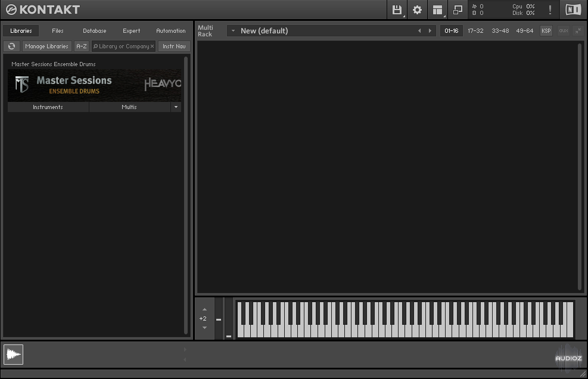Viewport: 588px width, 379px height.
Task: Click the Master Sessions Ensemble Drums title text
Action: pos(54,64)
